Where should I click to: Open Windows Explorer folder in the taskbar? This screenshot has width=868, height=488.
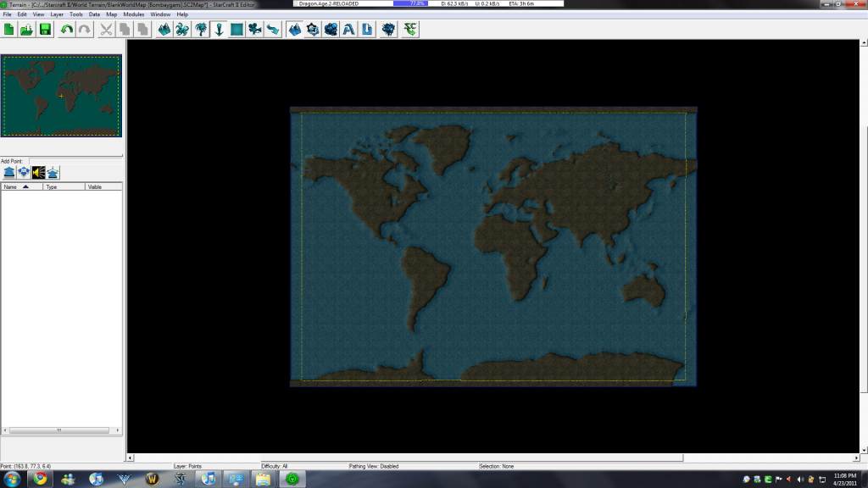point(263,480)
